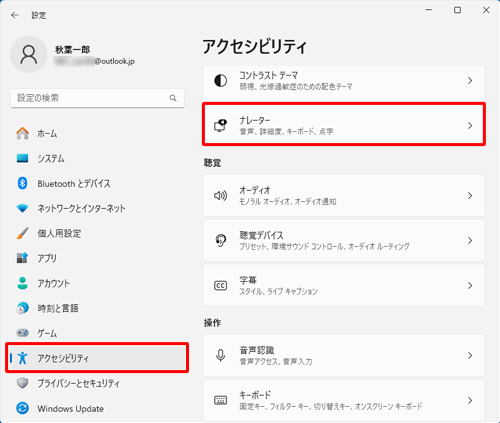Click the privacy shield icon

[22, 383]
